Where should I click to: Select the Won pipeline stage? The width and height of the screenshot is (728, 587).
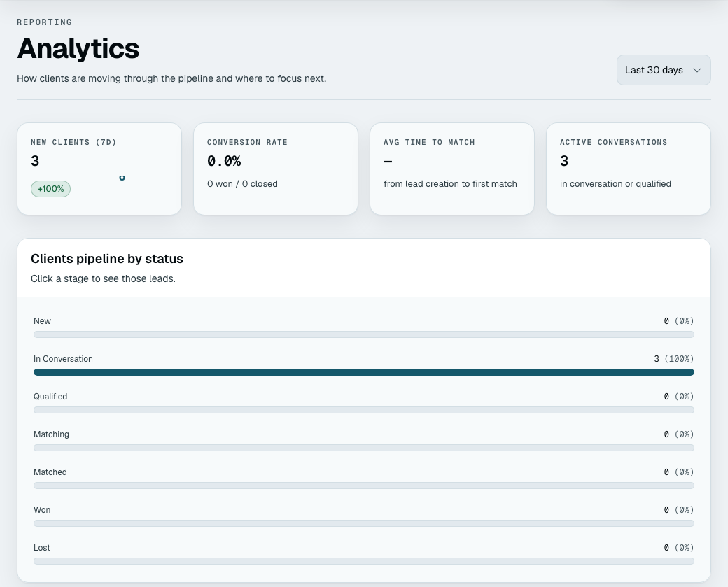[x=364, y=516]
